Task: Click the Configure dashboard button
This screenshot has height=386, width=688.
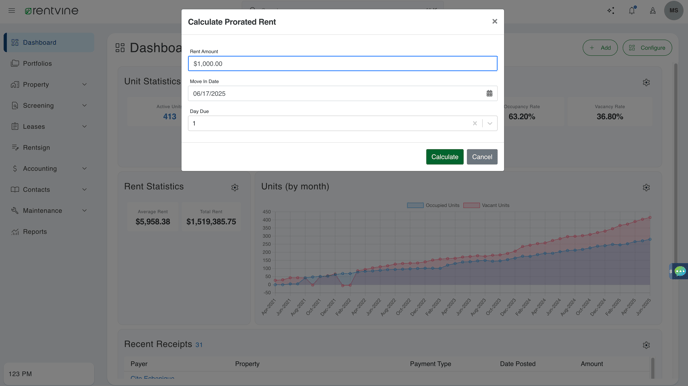Action: (647, 48)
